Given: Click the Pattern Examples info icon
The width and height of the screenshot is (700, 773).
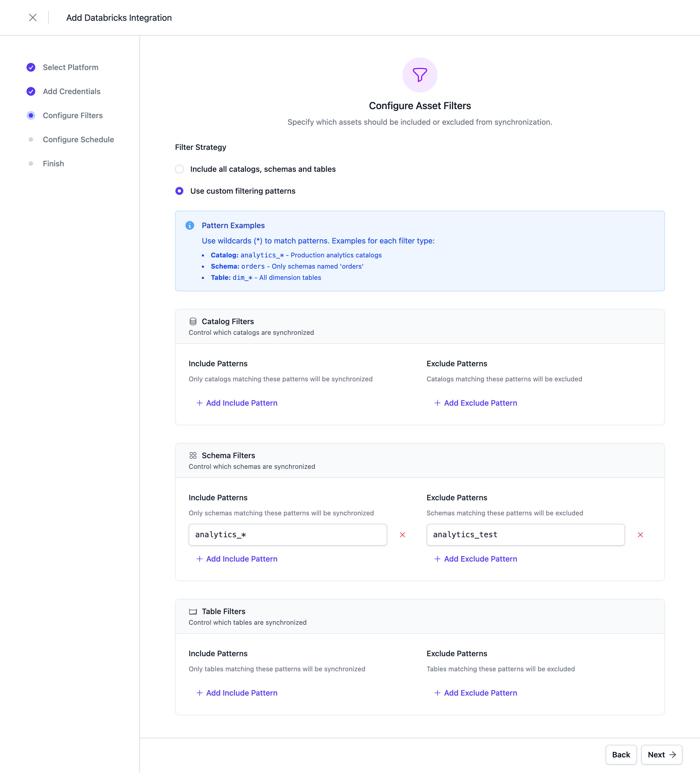Looking at the screenshot, I should point(190,225).
